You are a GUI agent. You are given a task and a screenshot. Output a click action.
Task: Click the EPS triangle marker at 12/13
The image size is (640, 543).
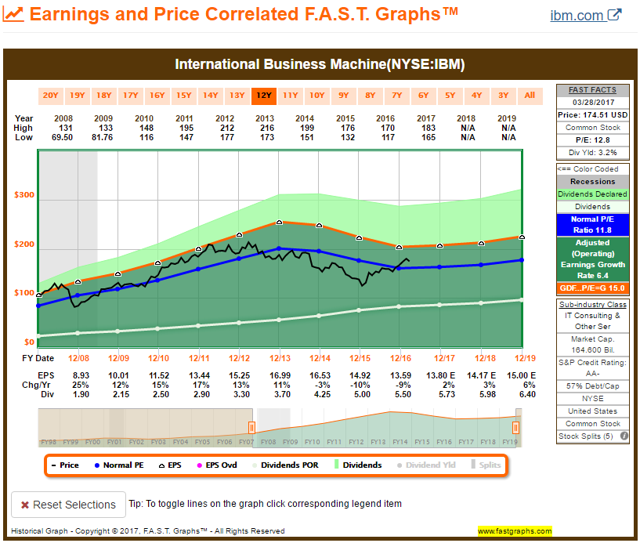click(x=280, y=222)
